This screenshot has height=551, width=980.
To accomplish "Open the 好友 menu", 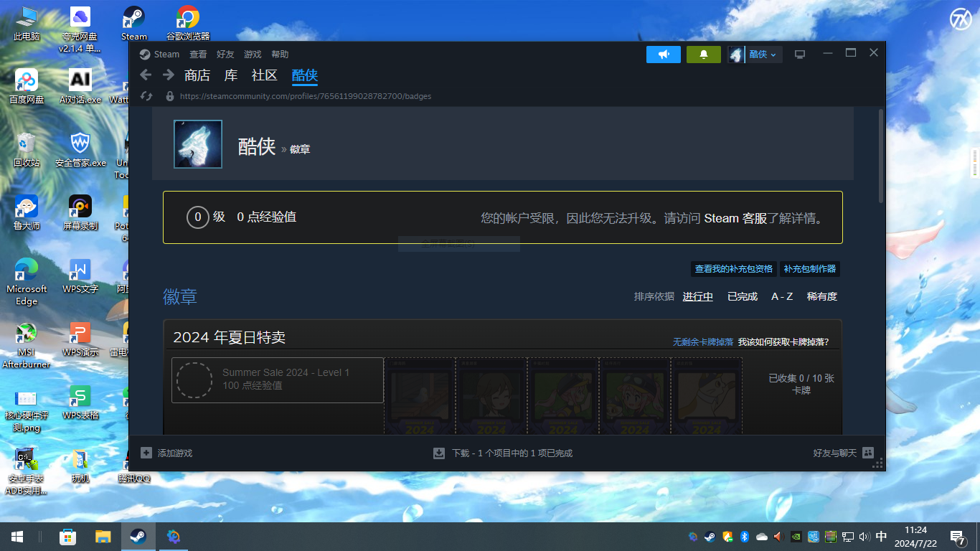I will pyautogui.click(x=225, y=54).
